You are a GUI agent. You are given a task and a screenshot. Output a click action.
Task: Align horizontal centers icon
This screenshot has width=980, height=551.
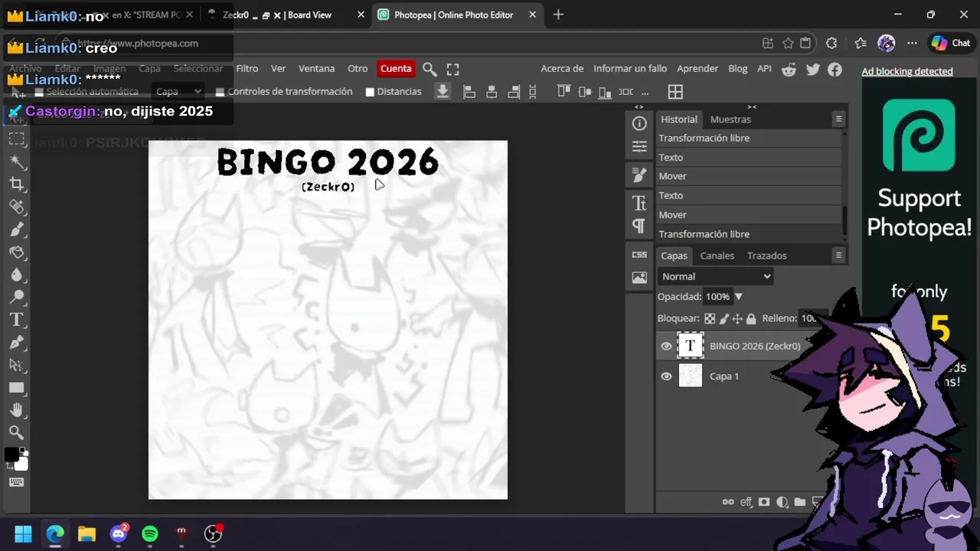(492, 92)
